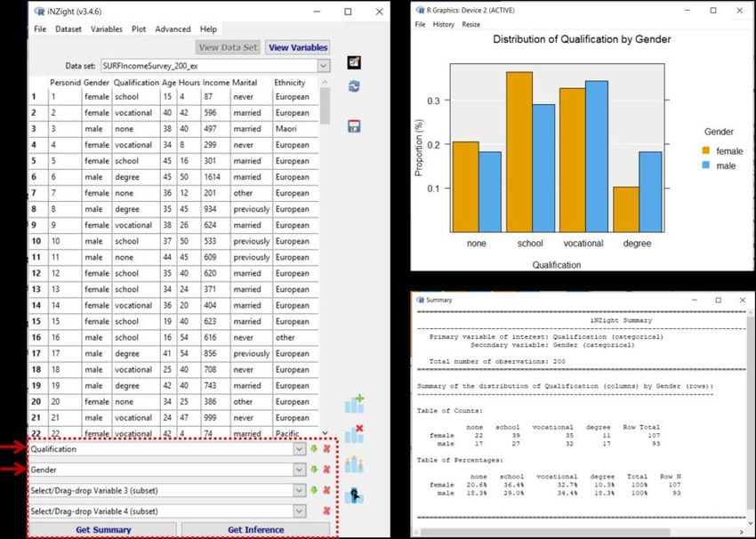Open the Data set dropdown SURFIncomeSurvey_200_ex
Viewport: 756px width, 539px height.
324,66
